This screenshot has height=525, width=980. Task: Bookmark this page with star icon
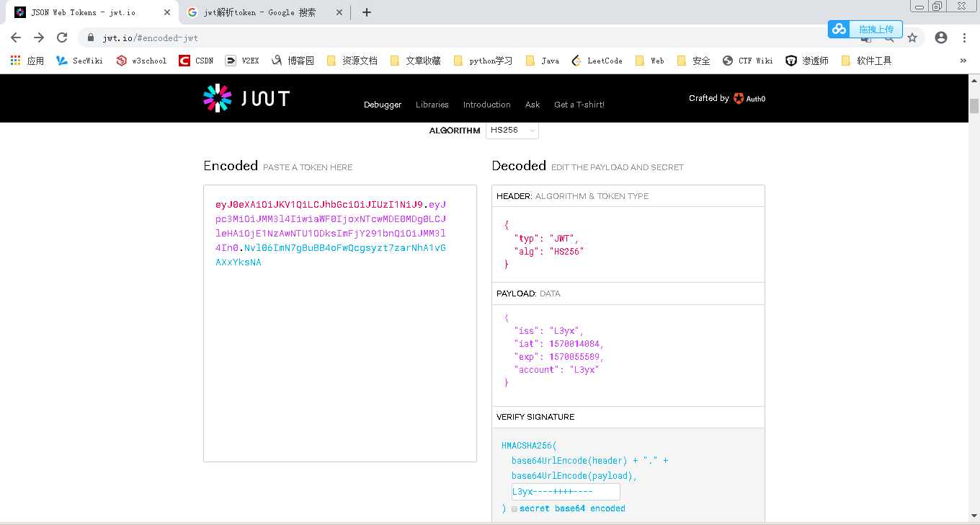(912, 37)
